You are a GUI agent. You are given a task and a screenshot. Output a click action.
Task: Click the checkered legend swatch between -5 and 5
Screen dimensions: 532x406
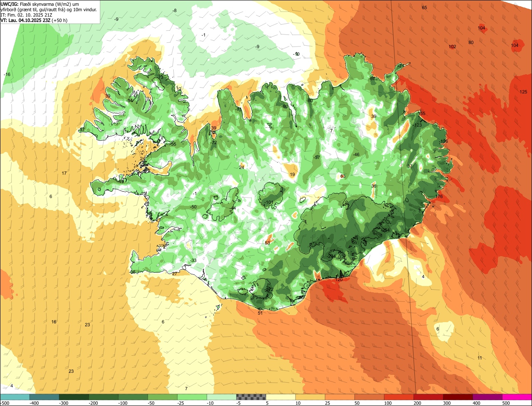(x=251, y=397)
